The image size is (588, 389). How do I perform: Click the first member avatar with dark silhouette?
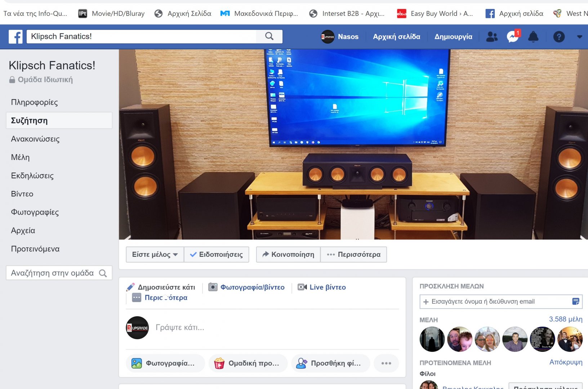coord(432,339)
